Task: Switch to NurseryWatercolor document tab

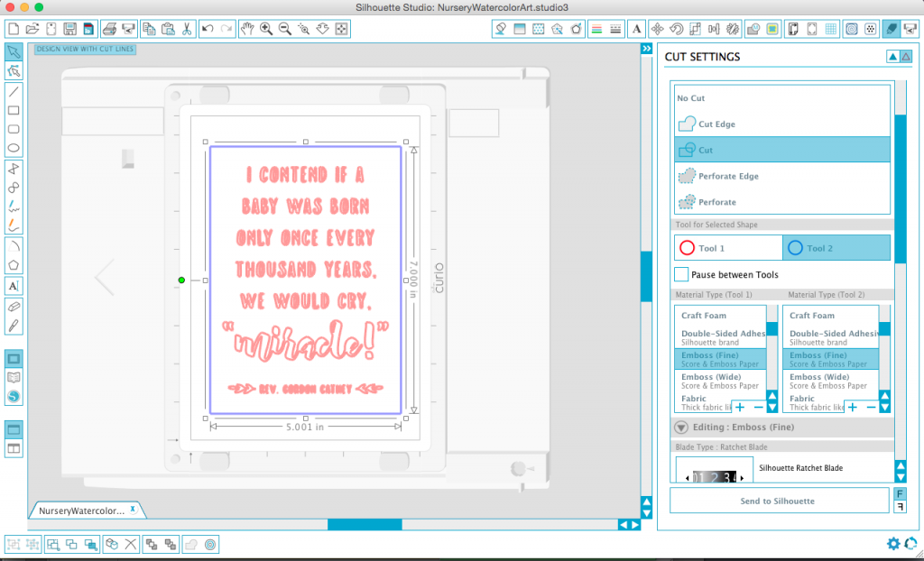Action: point(87,510)
